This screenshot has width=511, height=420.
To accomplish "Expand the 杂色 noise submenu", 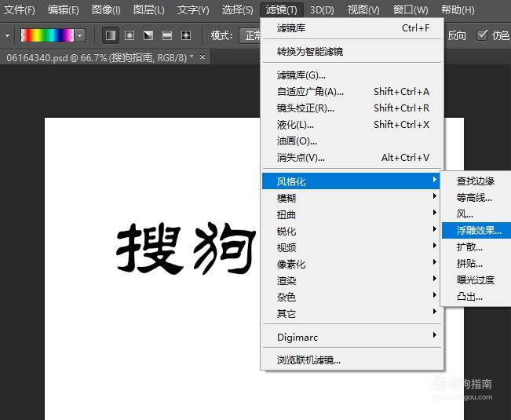I will (352, 297).
